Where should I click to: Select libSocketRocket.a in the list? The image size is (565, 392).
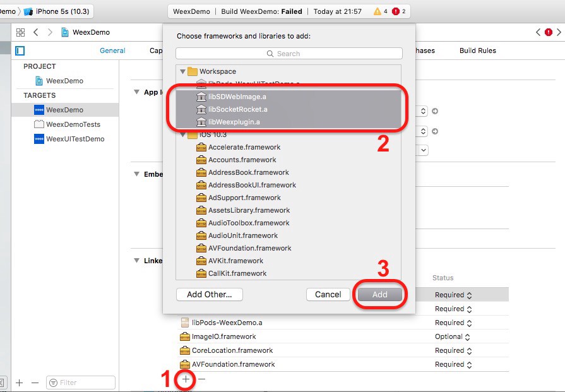click(x=288, y=109)
